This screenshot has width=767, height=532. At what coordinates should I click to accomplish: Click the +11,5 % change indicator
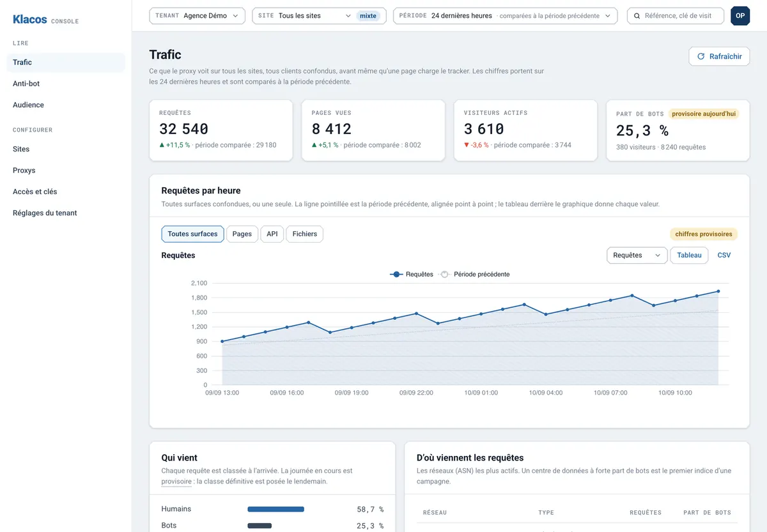pyautogui.click(x=174, y=145)
